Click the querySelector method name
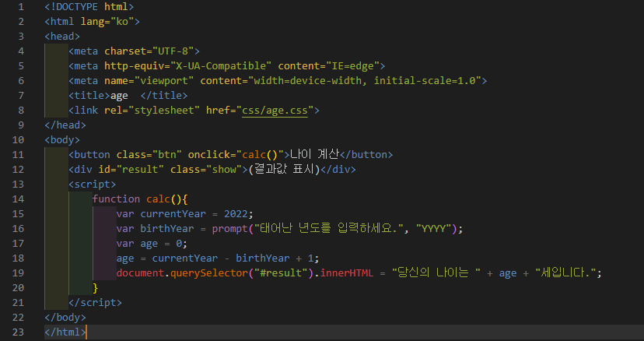The image size is (644, 341). [x=209, y=273]
